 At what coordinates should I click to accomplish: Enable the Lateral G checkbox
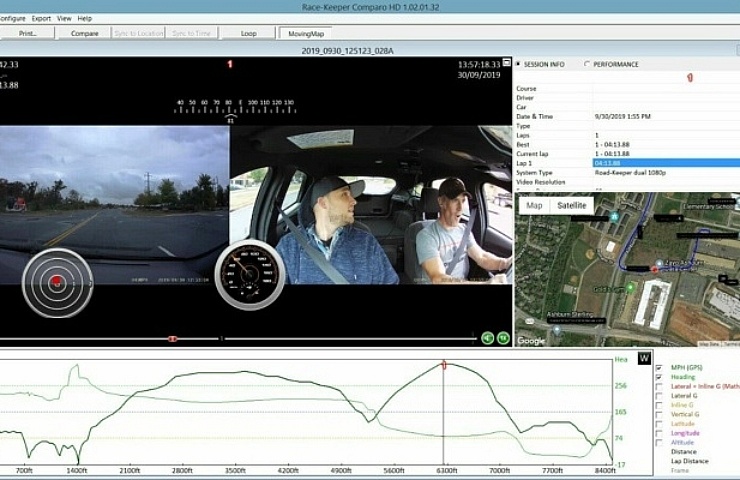coord(659,396)
